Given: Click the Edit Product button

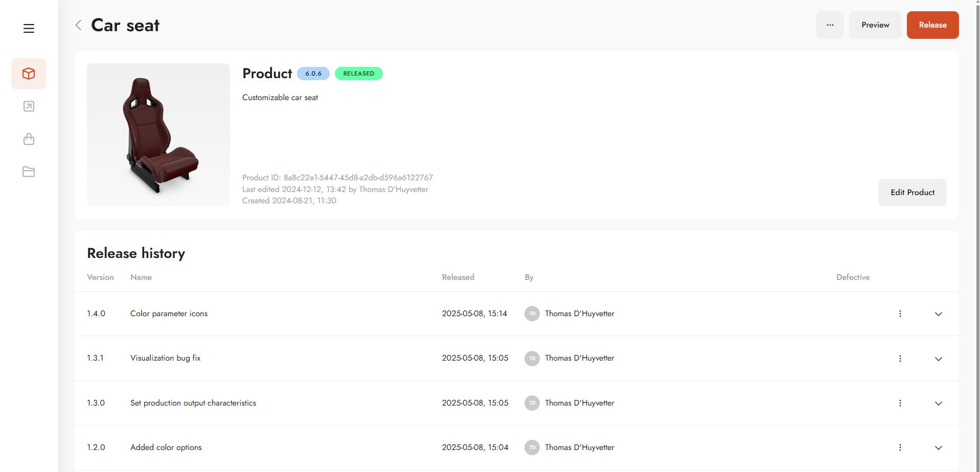Looking at the screenshot, I should tap(912, 193).
